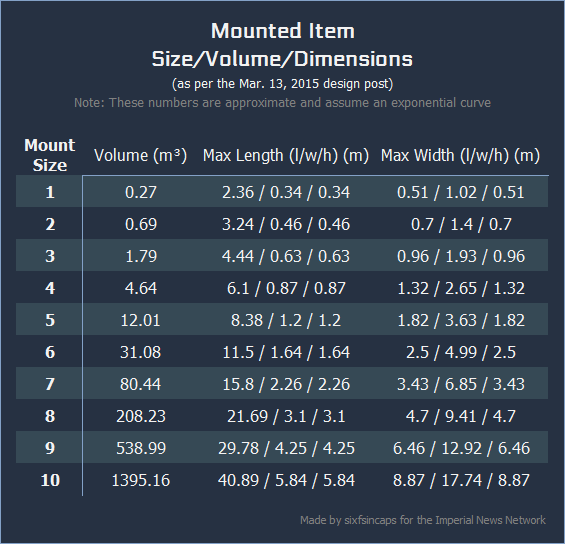Select volume value 12.01
565x544 pixels.
(141, 320)
